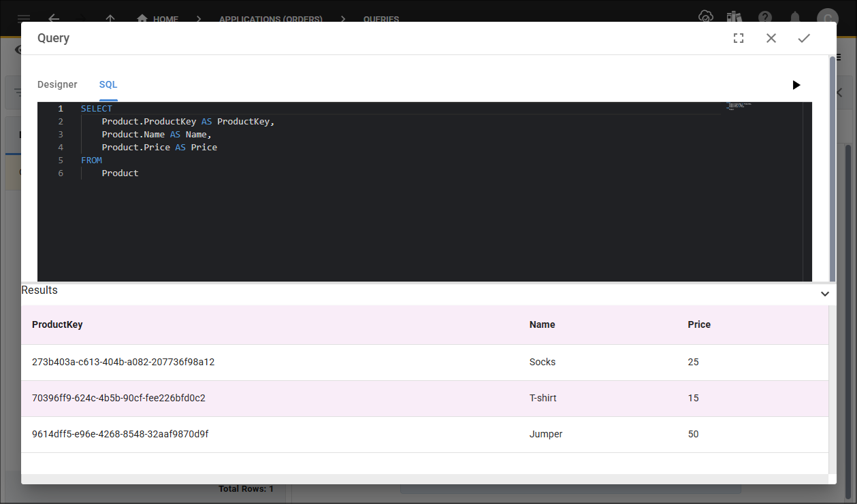Screen dimensions: 857x504
Task: Click the back arrow in the top bar
Action: tap(54, 19)
